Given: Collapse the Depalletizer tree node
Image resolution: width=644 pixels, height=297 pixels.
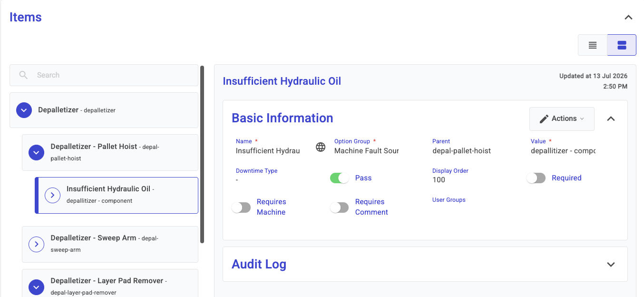Looking at the screenshot, I should (24, 110).
